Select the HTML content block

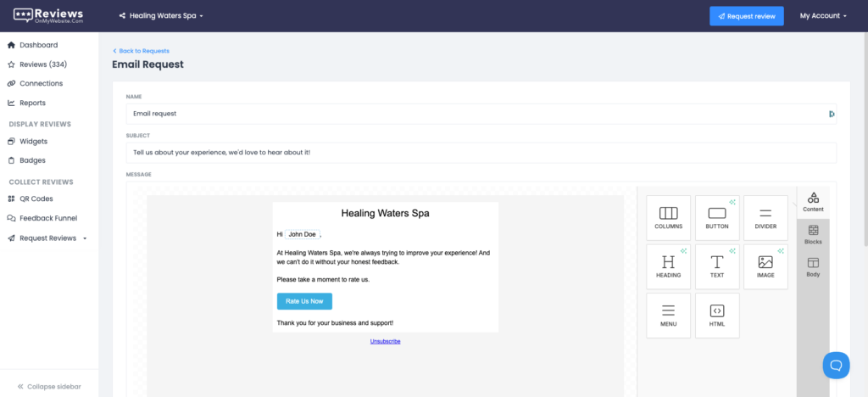click(x=717, y=316)
